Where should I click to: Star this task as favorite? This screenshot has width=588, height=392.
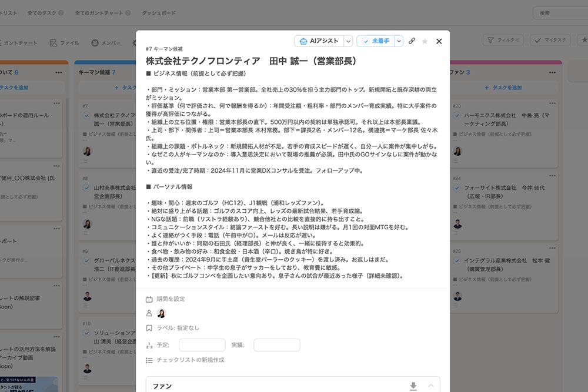425,41
